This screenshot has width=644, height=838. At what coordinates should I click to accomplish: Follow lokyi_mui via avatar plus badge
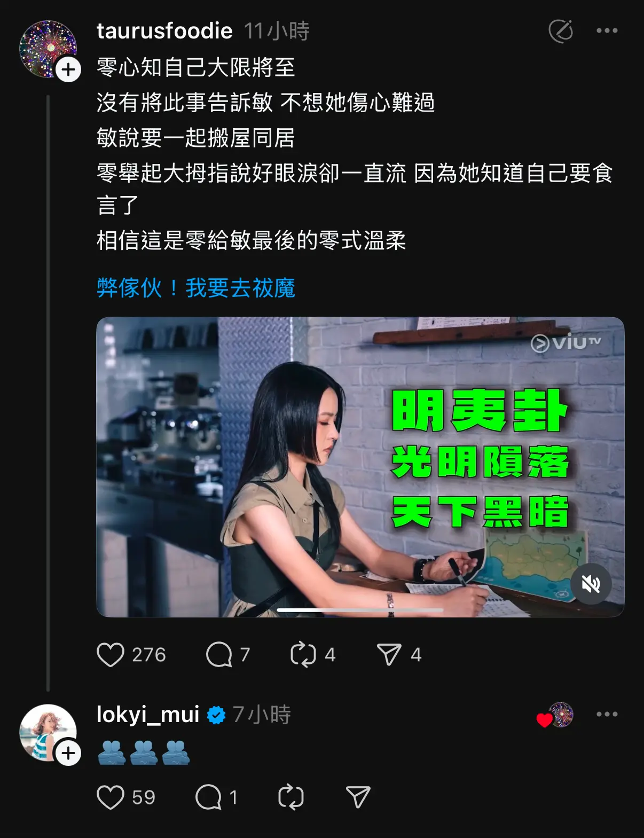coord(68,753)
